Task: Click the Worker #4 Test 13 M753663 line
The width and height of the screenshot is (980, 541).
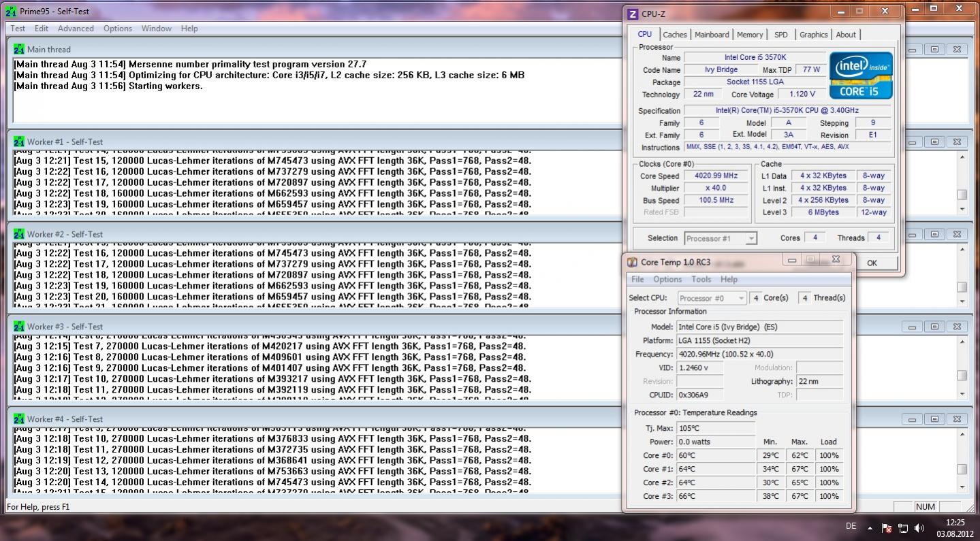Action: [272, 471]
